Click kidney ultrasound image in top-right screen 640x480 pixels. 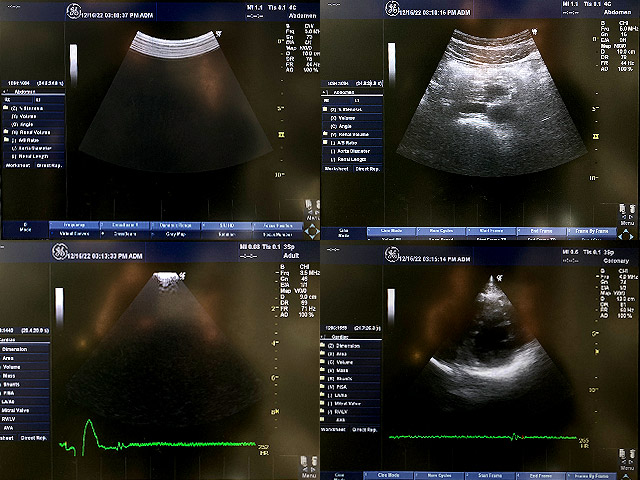[491, 103]
